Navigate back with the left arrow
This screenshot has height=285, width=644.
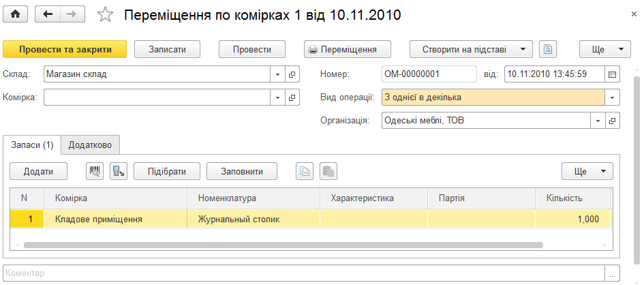coord(48,14)
